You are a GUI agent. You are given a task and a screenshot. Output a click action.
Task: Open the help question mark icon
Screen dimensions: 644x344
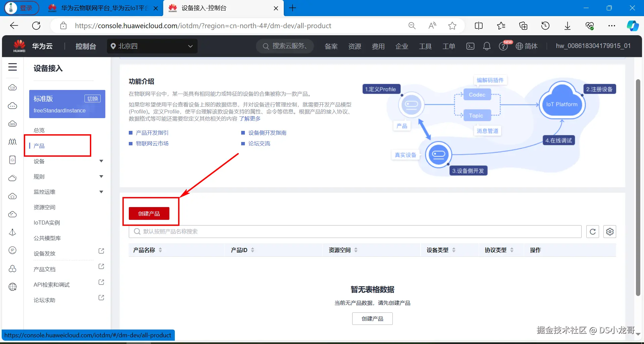[x=503, y=46]
